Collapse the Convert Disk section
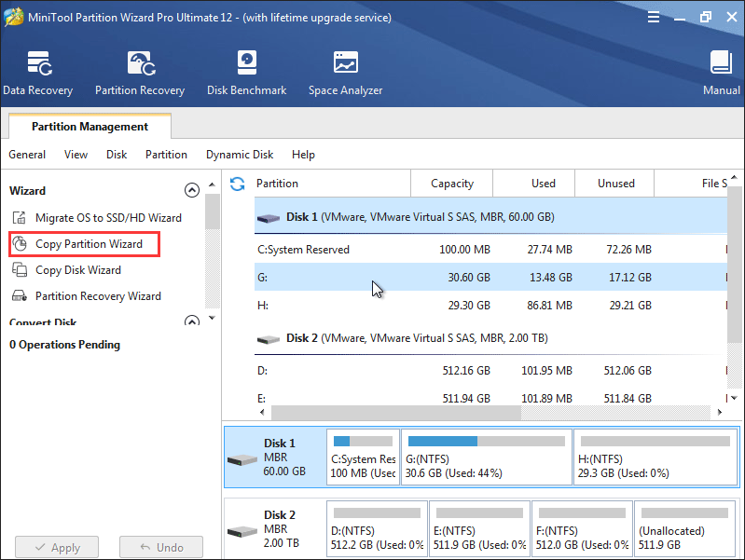745x560 pixels. coord(191,321)
